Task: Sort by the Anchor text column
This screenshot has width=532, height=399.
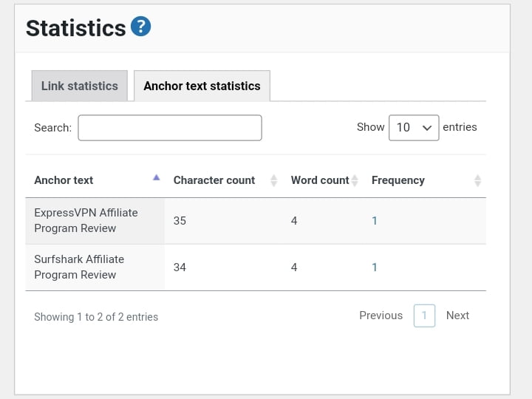Action: click(x=97, y=180)
